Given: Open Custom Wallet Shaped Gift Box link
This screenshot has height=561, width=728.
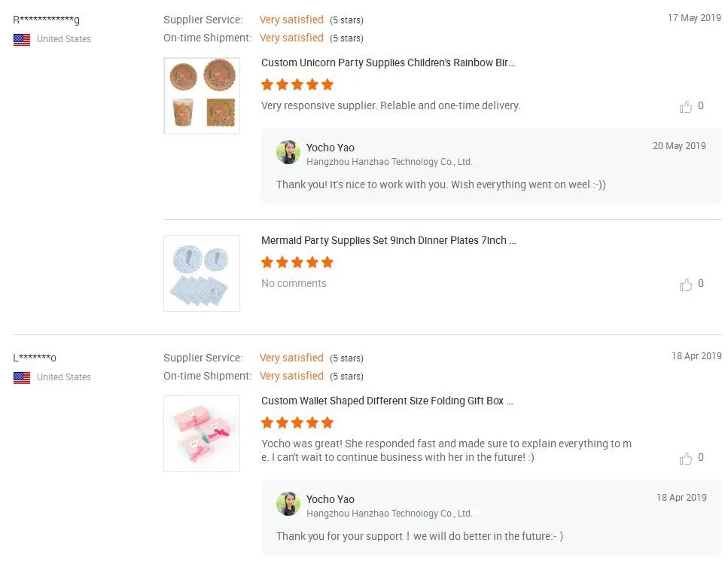Looking at the screenshot, I should coord(387,401).
